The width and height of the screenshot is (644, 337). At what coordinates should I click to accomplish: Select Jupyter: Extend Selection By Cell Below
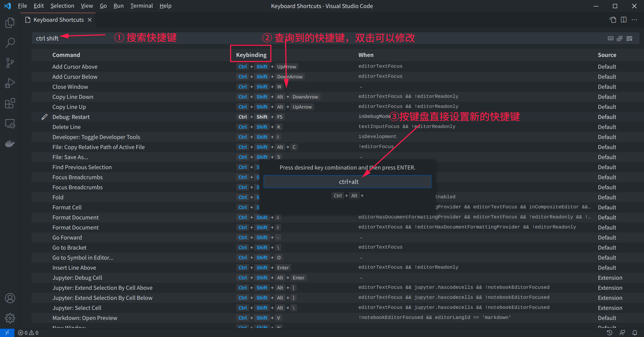click(336, 298)
